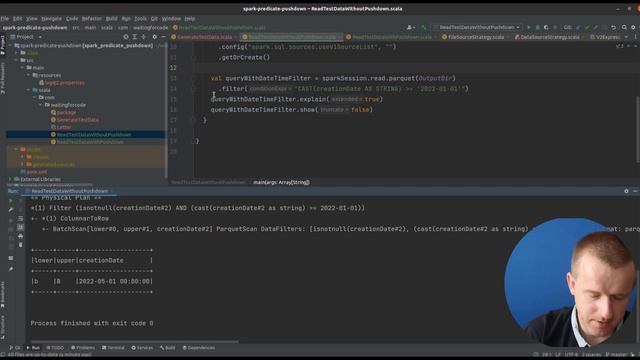Viewport: 640px width, 360px height.
Task: Click UTF-8 encoding in status bar
Action: [x=571, y=355]
